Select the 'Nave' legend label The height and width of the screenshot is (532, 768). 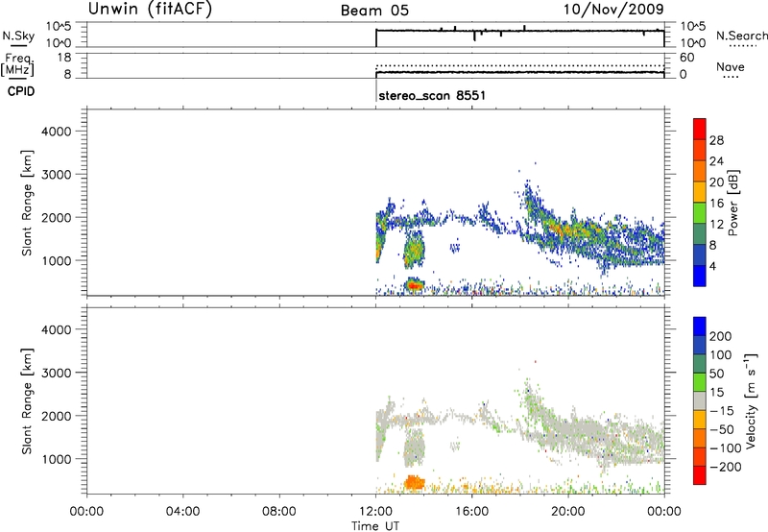point(731,66)
